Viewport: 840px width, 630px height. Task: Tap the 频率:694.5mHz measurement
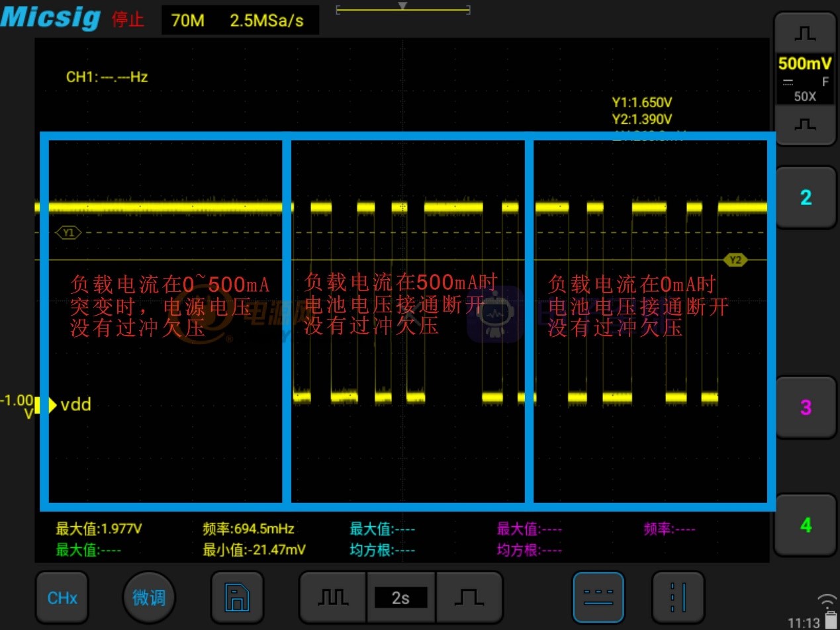(248, 529)
